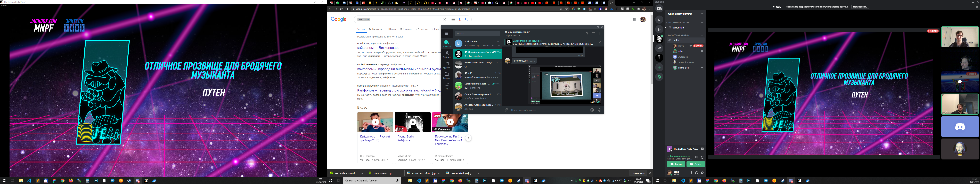Disconnect from voice call in Discord
The width and height of the screenshot is (980, 184).
tap(702, 157)
